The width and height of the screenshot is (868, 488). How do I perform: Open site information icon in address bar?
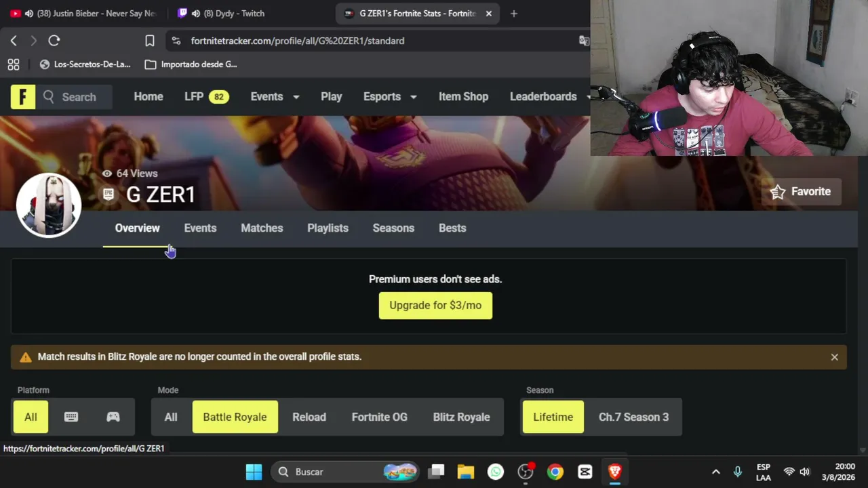point(176,41)
